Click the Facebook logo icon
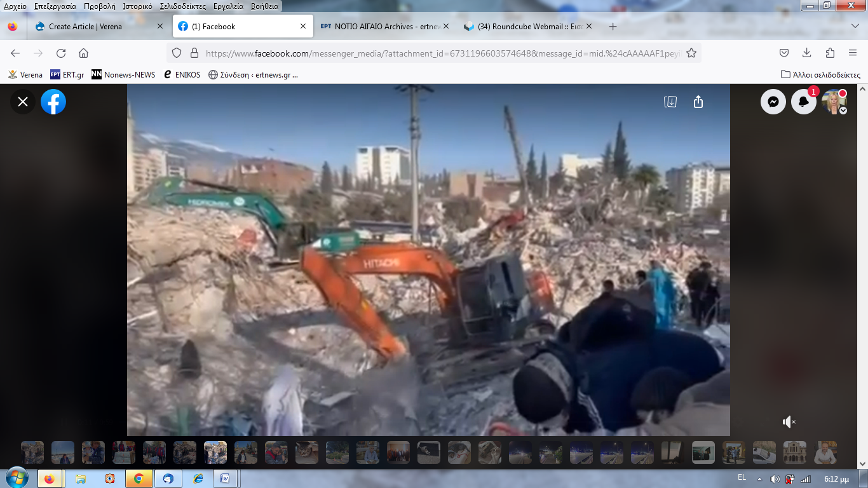The width and height of the screenshot is (868, 488). coord(53,102)
